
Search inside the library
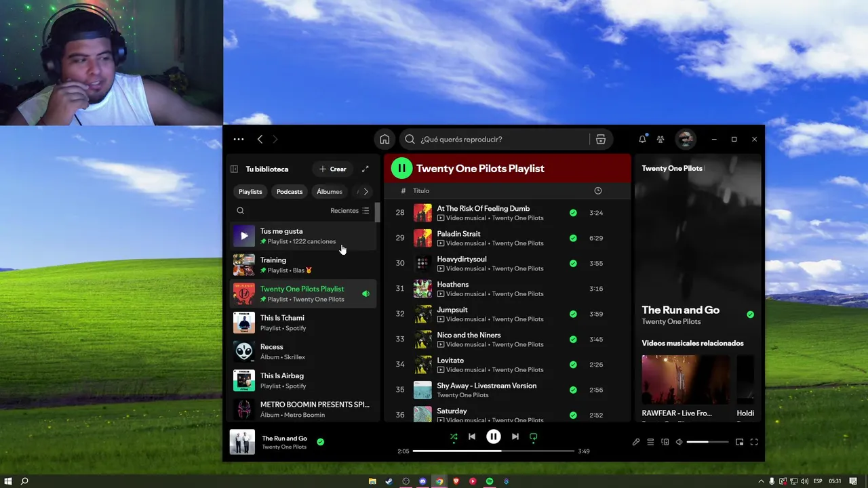pyautogui.click(x=240, y=211)
